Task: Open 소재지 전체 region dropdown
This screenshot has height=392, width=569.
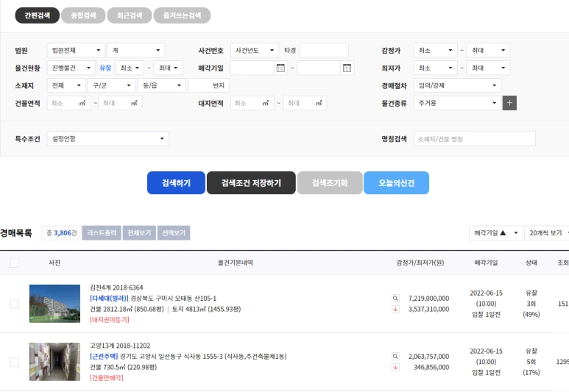Action: pyautogui.click(x=66, y=85)
